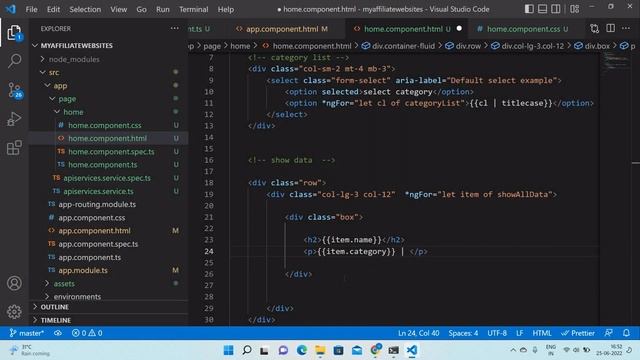
Task: Open editor more actions ellipsis
Action: click(x=626, y=29)
